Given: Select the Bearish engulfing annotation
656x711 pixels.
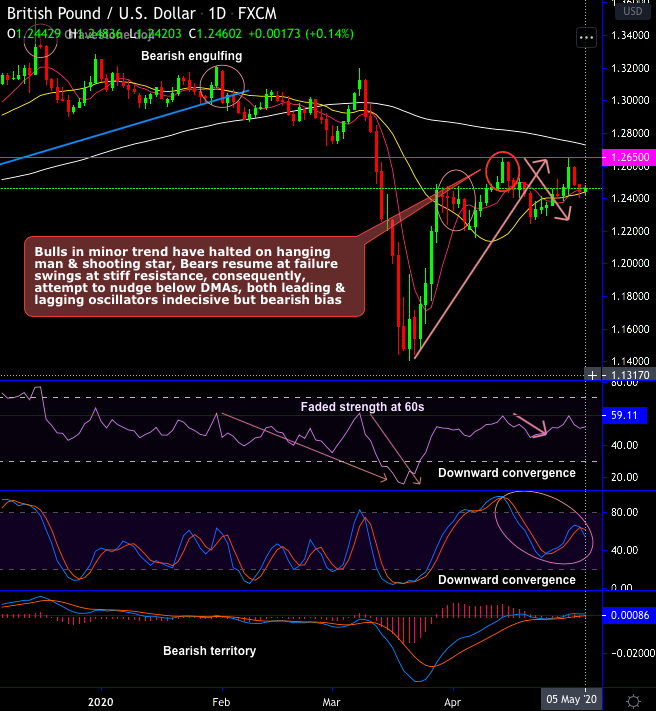Looking at the screenshot, I should 191,56.
